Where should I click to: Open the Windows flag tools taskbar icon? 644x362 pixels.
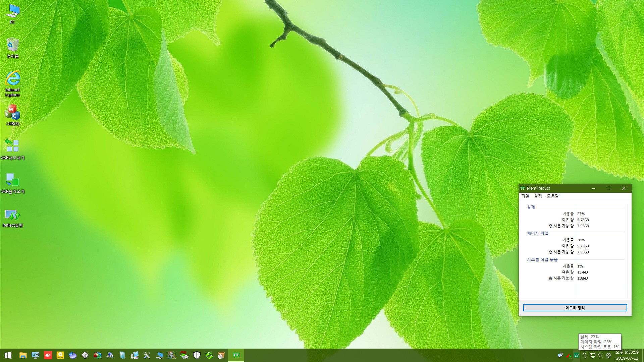(x=172, y=355)
